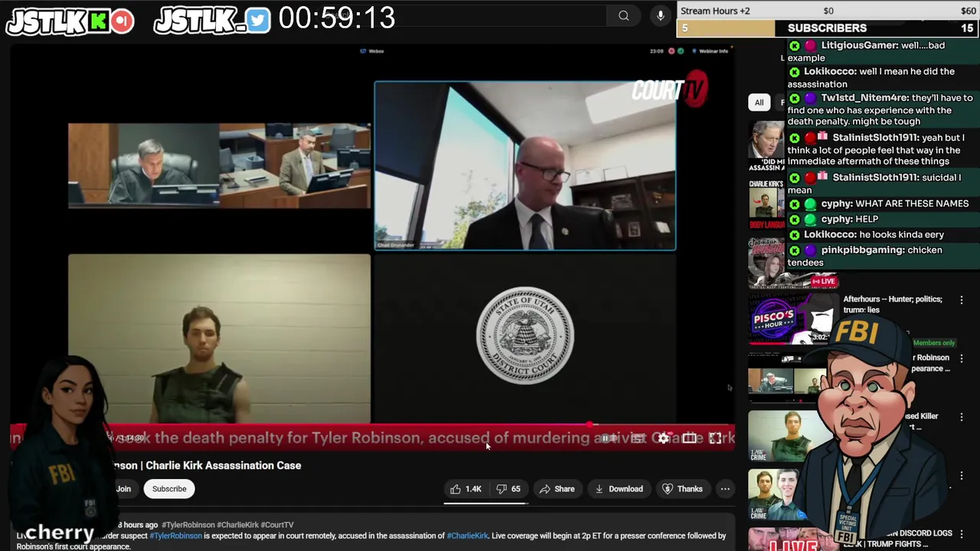980x551 pixels.
Task: Open the #CourtTV hashtag above the description
Action: pos(277,525)
